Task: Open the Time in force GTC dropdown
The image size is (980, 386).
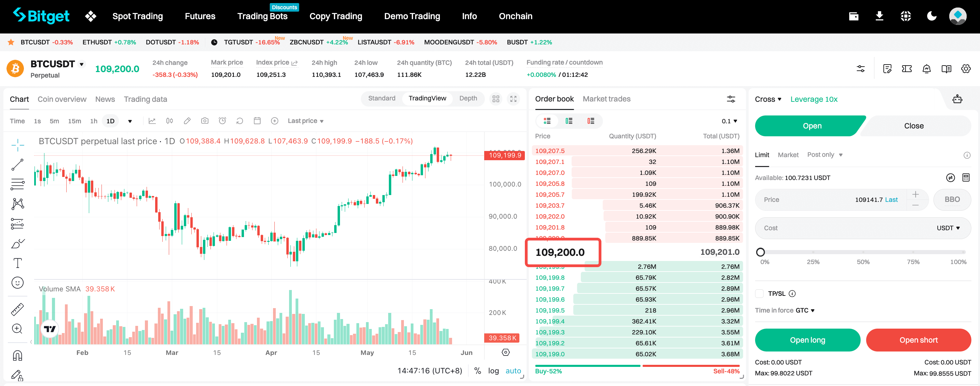Action: click(x=805, y=310)
